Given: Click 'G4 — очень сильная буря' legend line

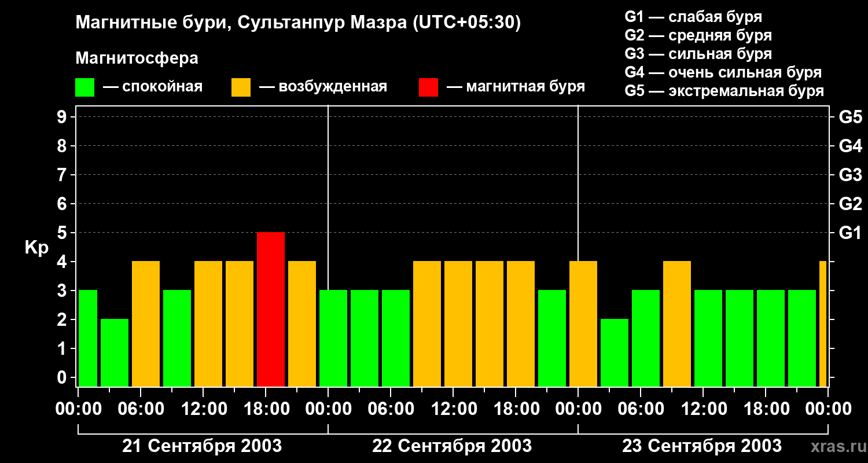Looking at the screenshot, I should 723,72.
